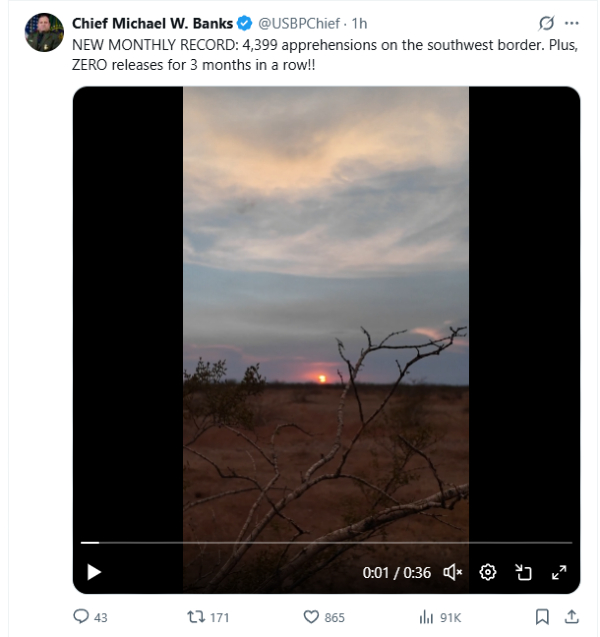Open the 1h timestamp link
The height and width of the screenshot is (637, 600).
(360, 23)
